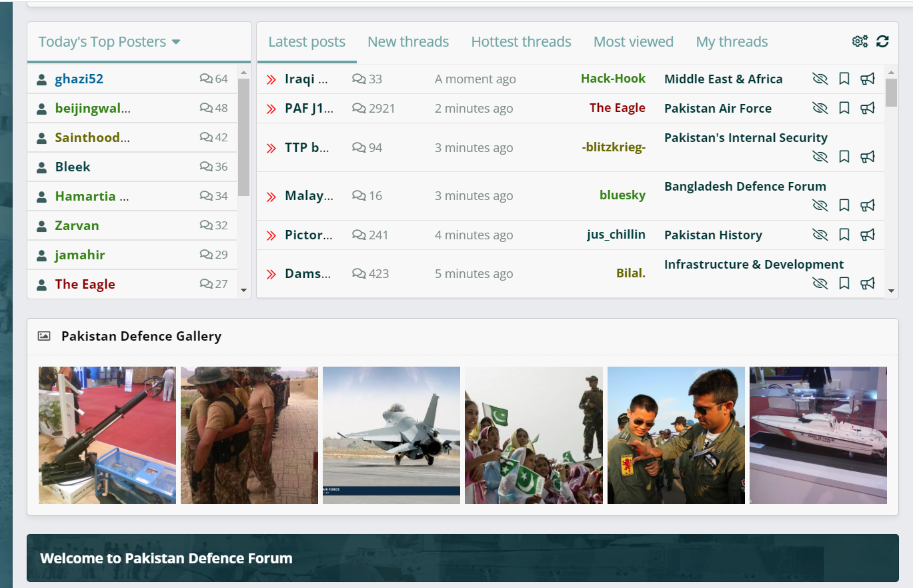Screen dimensions: 913x588
Task: Click megaphone icon under Infrastructure & Development
Action: (867, 283)
